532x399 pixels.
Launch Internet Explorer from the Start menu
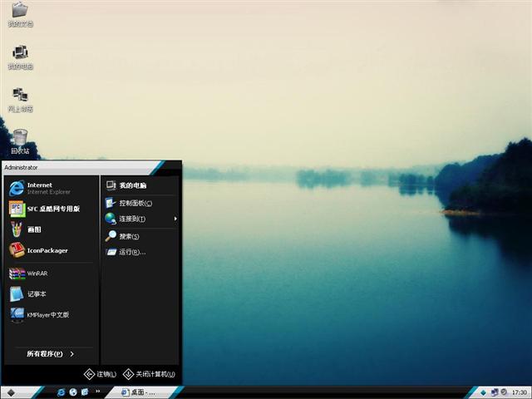tap(52, 189)
